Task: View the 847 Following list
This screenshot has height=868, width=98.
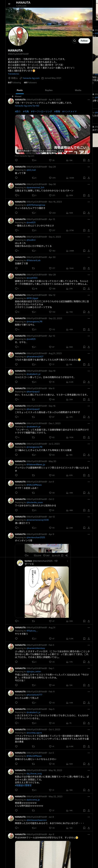Action: tap(14, 83)
